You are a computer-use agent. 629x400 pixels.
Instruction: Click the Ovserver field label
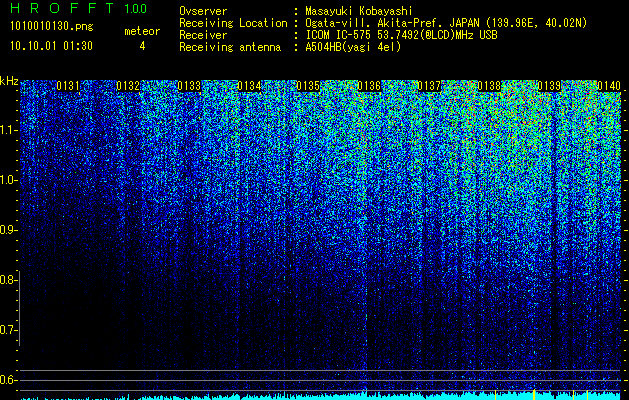[x=203, y=11]
